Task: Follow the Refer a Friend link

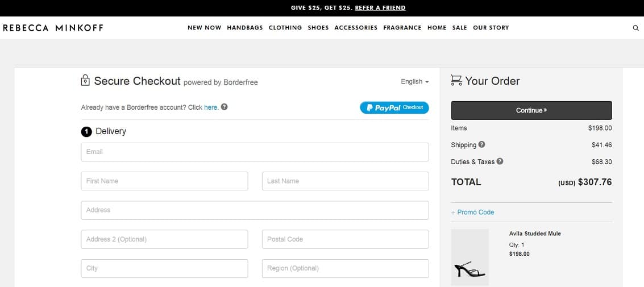Action: (380, 8)
